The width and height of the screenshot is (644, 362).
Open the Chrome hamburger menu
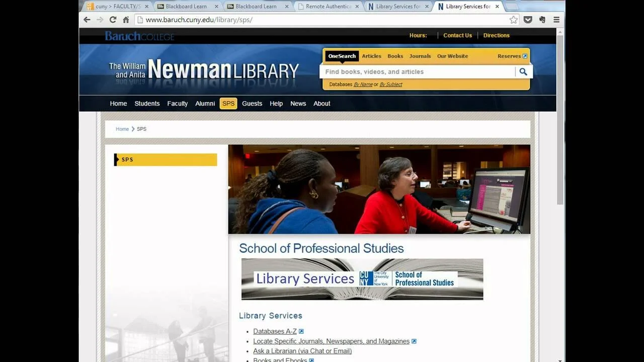[x=556, y=20]
